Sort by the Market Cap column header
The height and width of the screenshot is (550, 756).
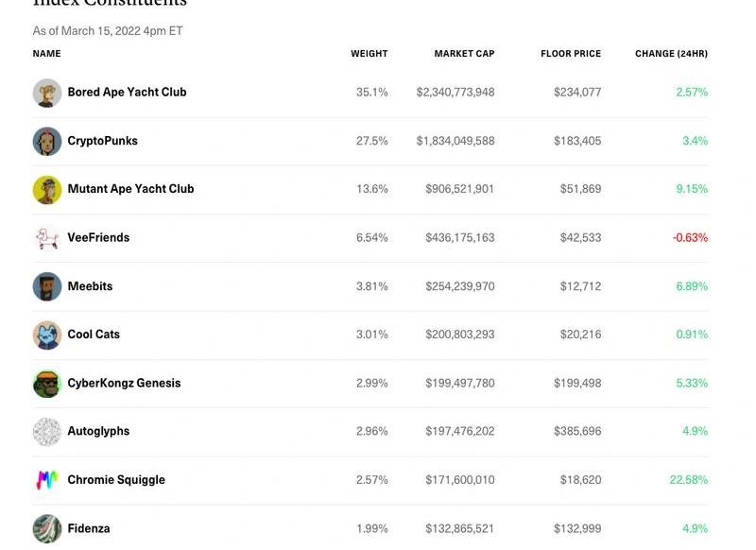tap(464, 54)
